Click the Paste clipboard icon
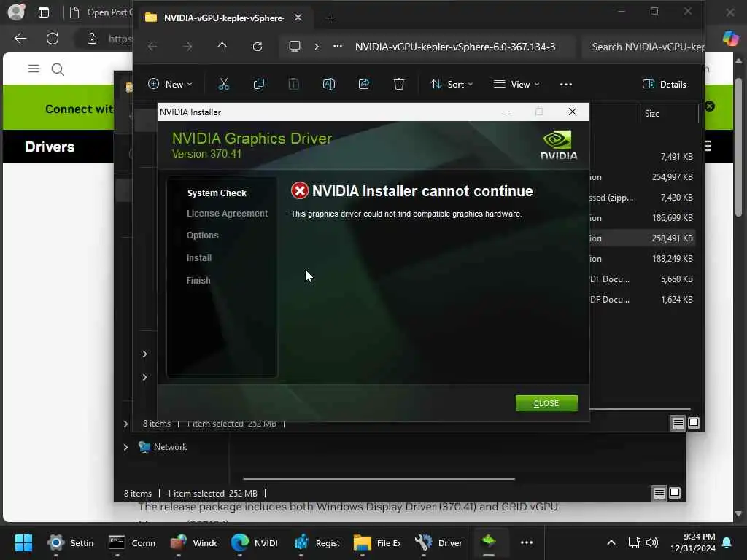Viewport: 747px width, 560px height. coord(293,85)
